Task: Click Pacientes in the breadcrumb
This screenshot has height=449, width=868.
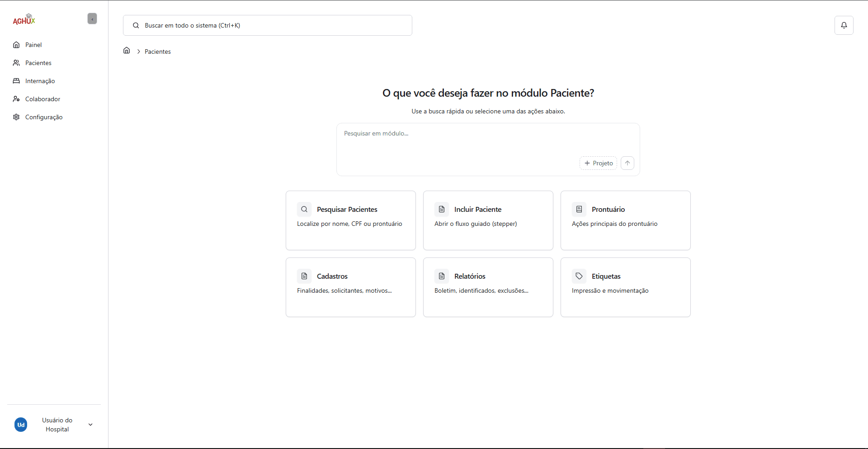Action: (158, 51)
